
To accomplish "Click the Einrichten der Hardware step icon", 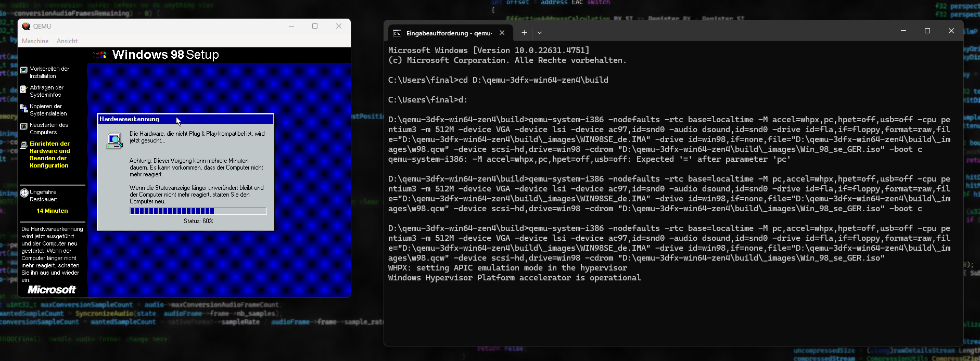I will point(23,145).
